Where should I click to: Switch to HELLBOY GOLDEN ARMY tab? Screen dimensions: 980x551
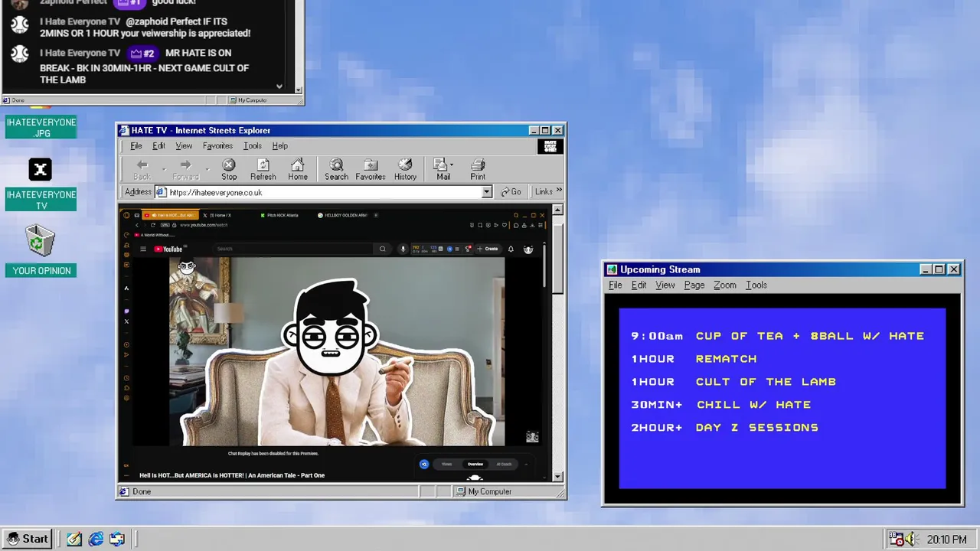coord(343,215)
